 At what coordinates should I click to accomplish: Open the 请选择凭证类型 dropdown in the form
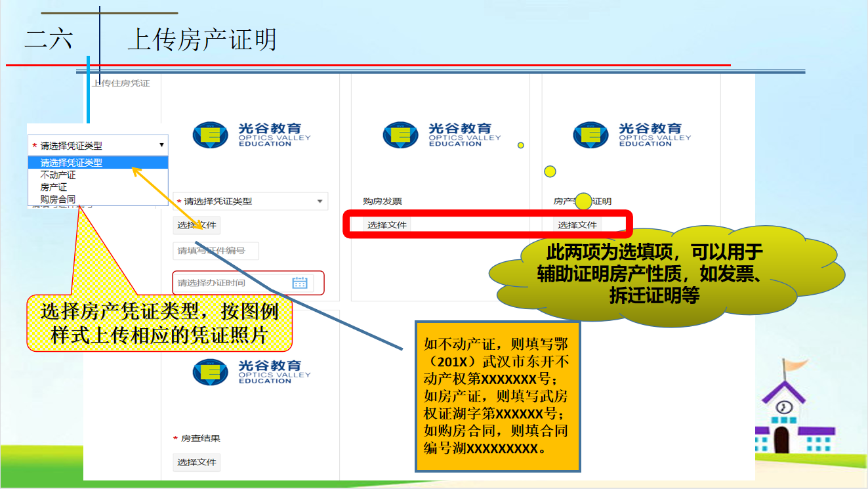point(250,202)
